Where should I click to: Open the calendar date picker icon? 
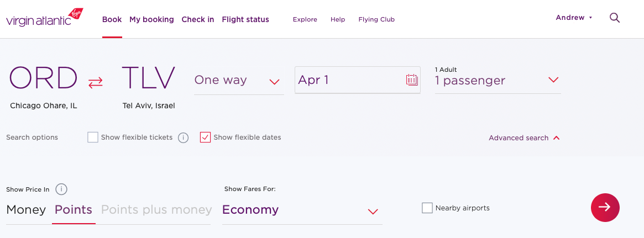[411, 80]
